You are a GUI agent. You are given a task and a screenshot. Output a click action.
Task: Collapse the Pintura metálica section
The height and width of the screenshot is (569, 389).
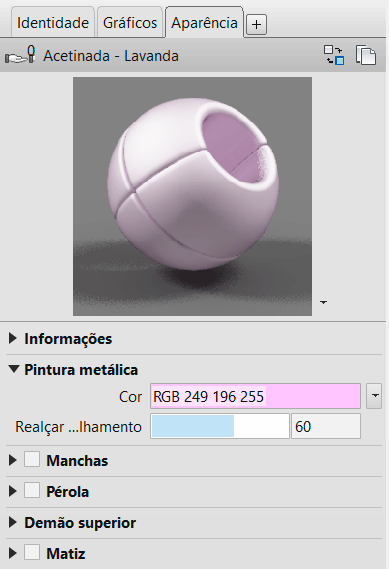[14, 369]
